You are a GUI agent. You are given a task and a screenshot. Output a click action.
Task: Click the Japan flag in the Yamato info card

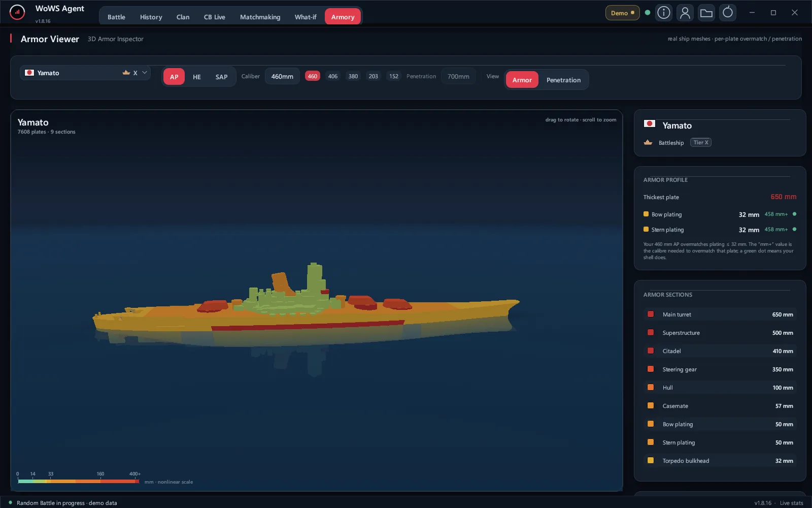coord(649,123)
